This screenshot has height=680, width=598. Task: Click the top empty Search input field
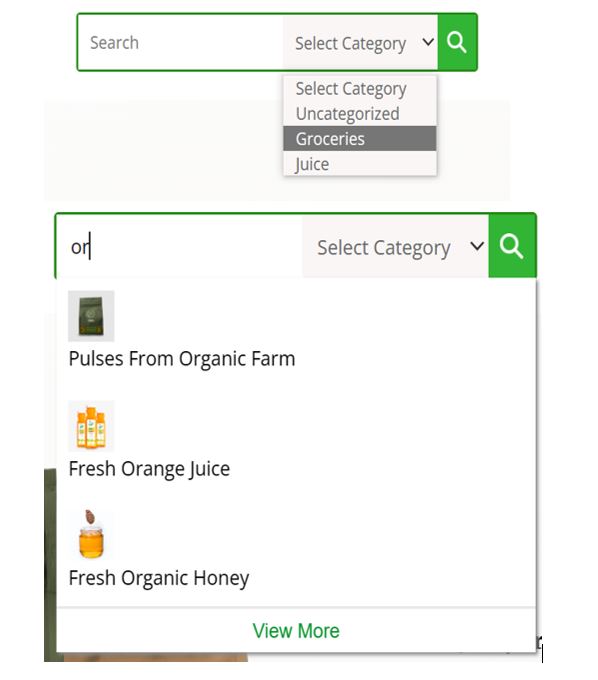[181, 42]
